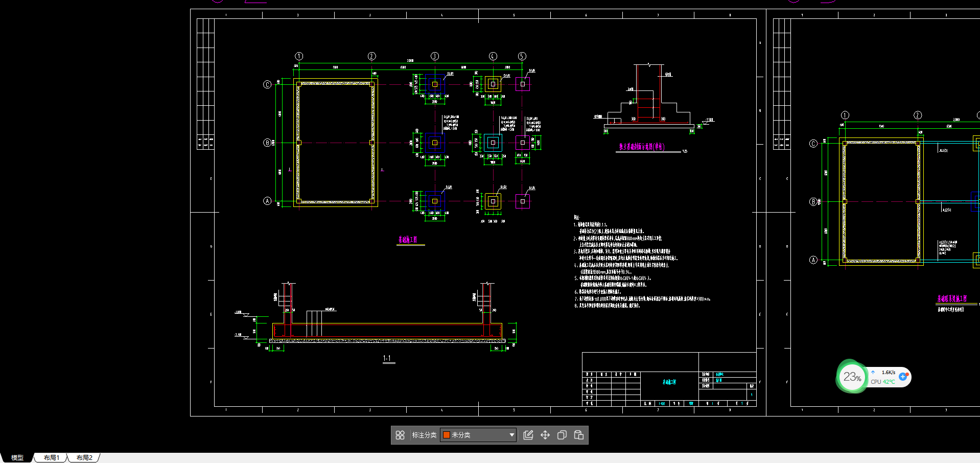The width and height of the screenshot is (980, 463).
Task: Click grid axis bubble A on left
Action: (267, 201)
